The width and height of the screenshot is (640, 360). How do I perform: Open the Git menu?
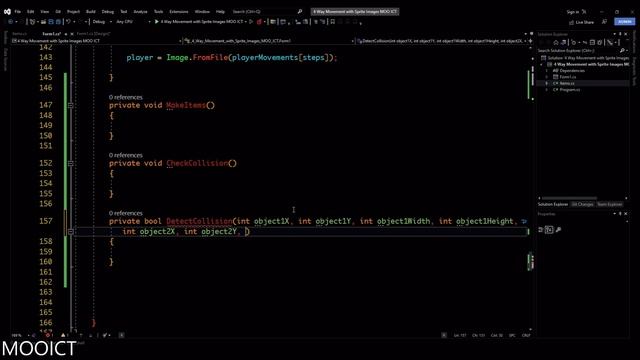tap(58, 12)
